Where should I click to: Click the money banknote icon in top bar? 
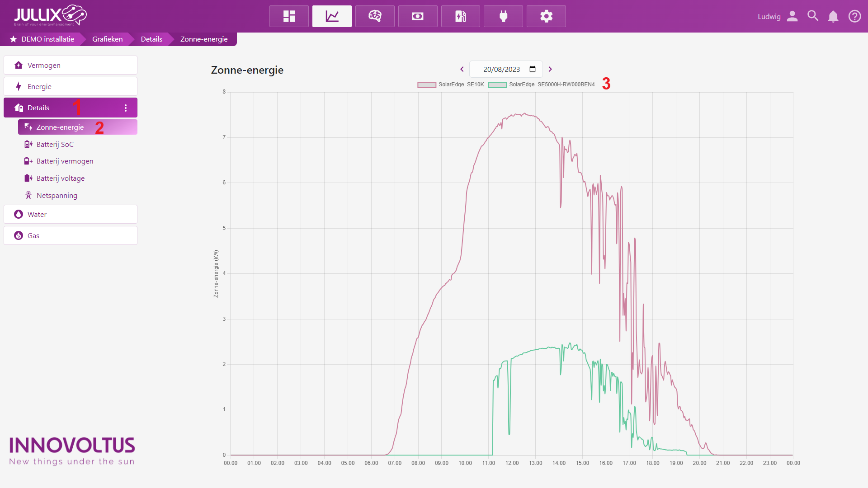(x=418, y=16)
